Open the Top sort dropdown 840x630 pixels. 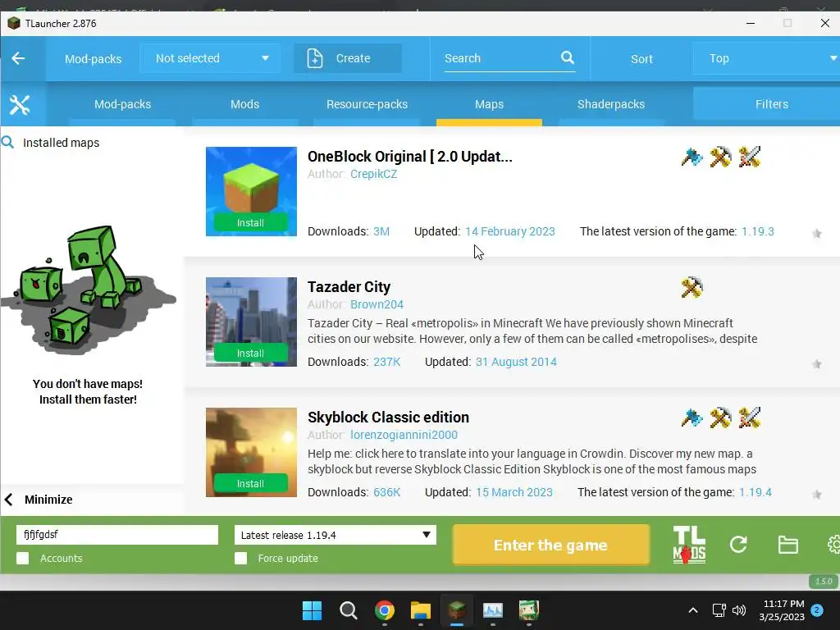tap(766, 58)
